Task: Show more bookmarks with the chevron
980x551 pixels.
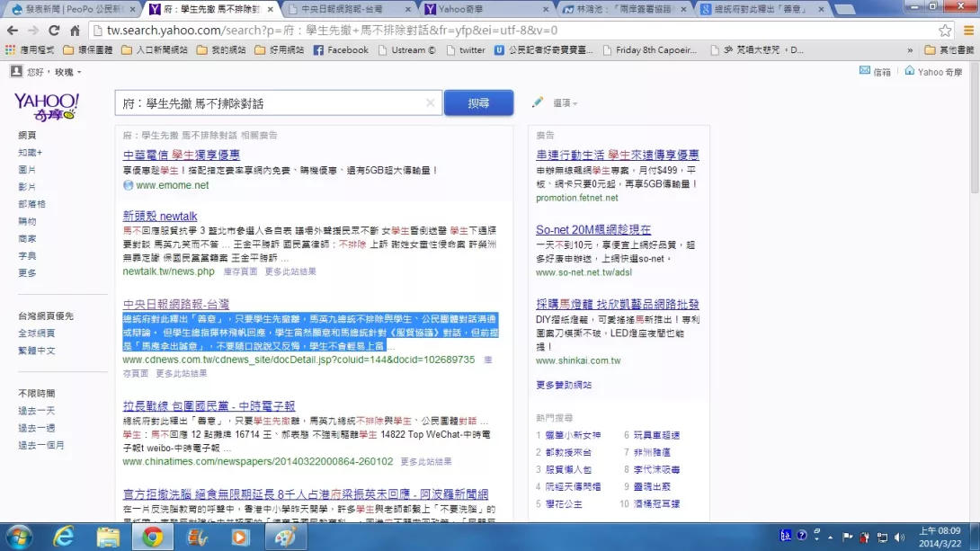Action: point(910,50)
